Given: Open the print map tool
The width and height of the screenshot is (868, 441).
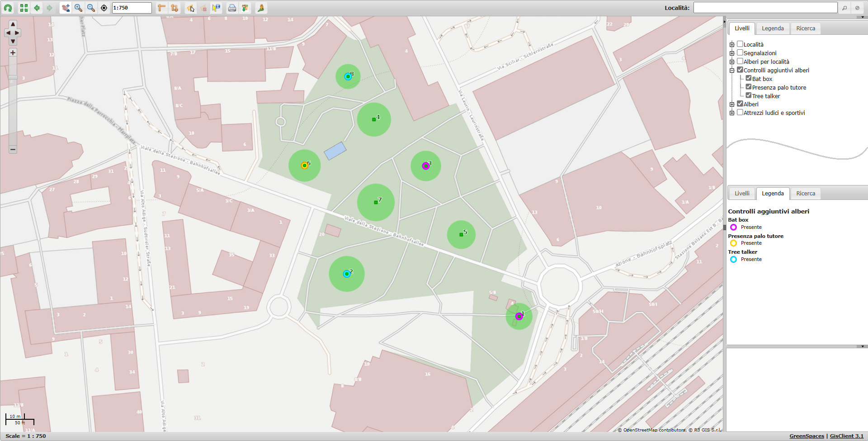Looking at the screenshot, I should [x=232, y=8].
